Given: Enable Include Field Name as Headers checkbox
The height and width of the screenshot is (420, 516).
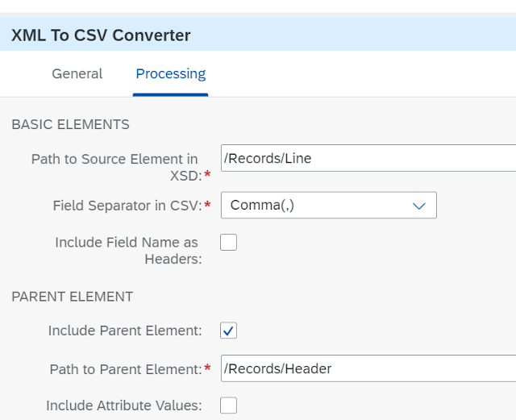Looking at the screenshot, I should pos(228,243).
